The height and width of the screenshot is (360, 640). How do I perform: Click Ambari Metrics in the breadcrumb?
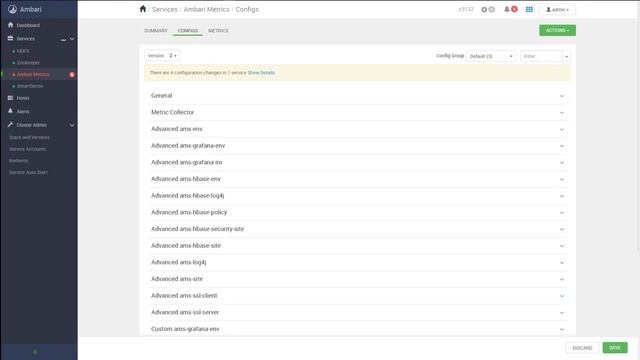(207, 9)
